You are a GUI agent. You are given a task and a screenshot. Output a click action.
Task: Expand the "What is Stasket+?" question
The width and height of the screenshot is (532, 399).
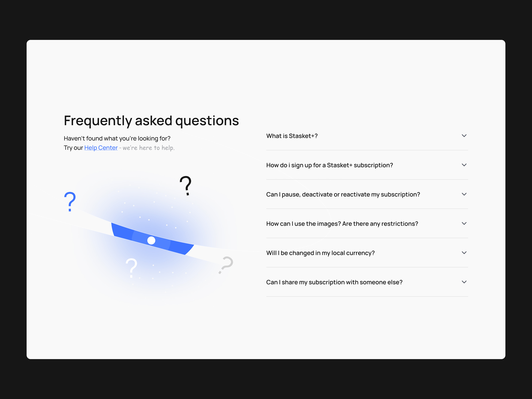[x=292, y=136]
